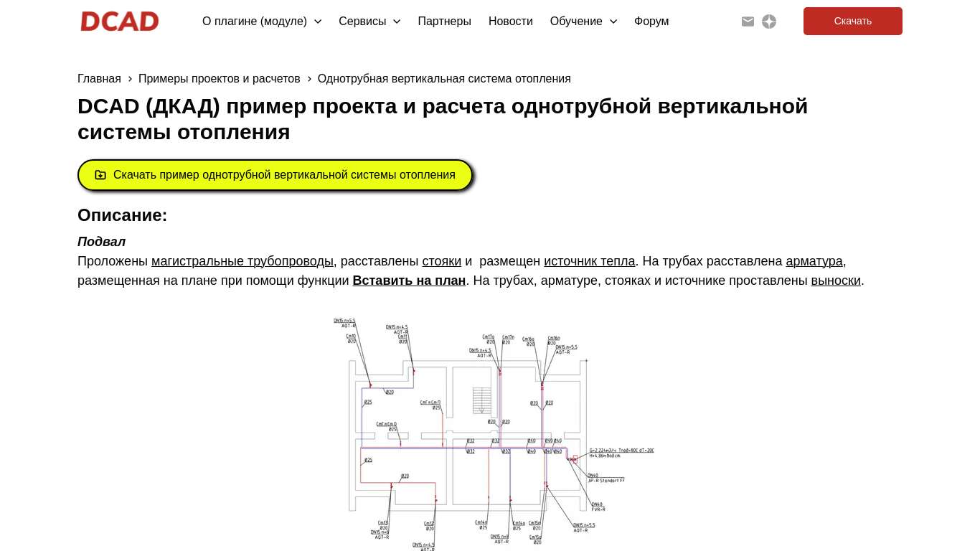The height and width of the screenshot is (551, 980).
Task: Open the basement heating plan drawing
Action: (494, 434)
